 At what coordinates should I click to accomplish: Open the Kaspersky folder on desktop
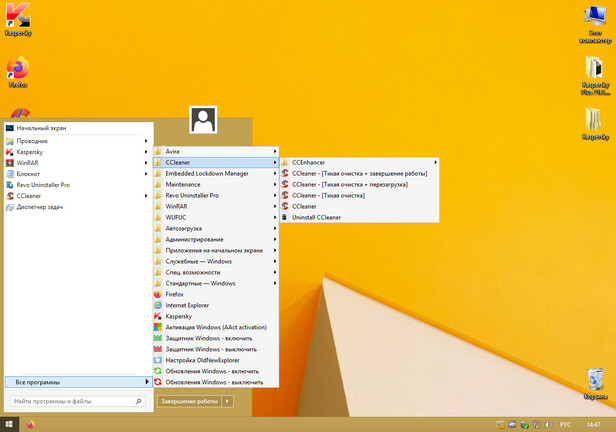pyautogui.click(x=595, y=124)
